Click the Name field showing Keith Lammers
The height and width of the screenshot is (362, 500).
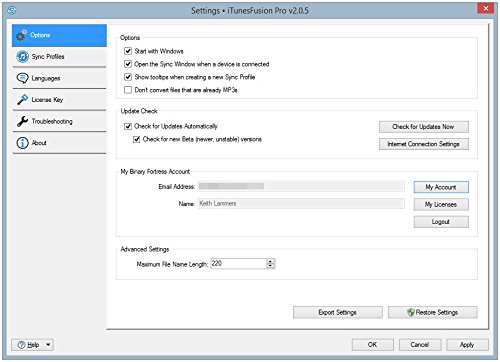(x=301, y=204)
